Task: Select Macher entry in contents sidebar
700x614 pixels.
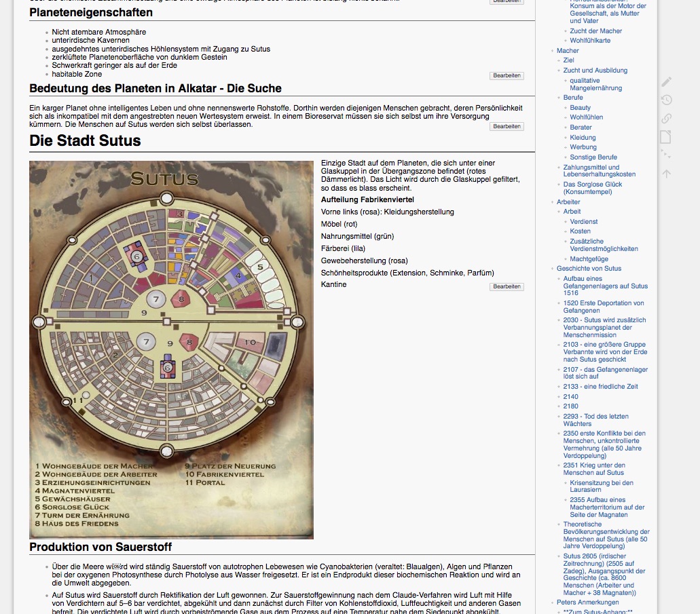Action: [568, 50]
